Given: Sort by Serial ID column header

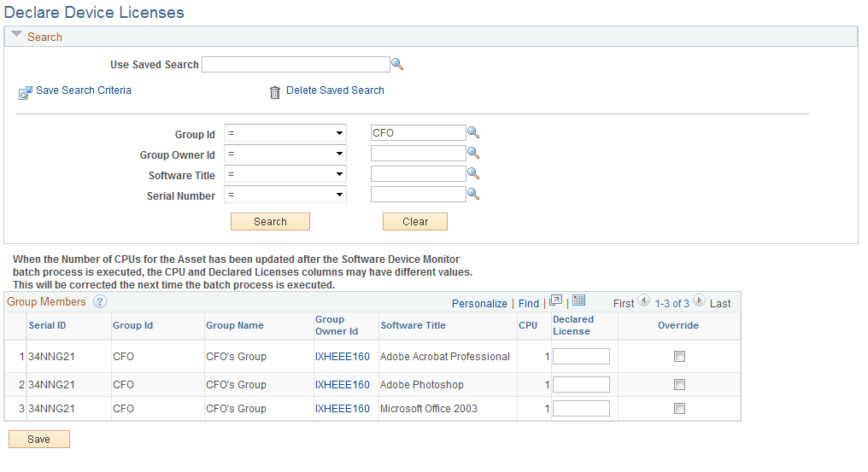Looking at the screenshot, I should coord(47,325).
